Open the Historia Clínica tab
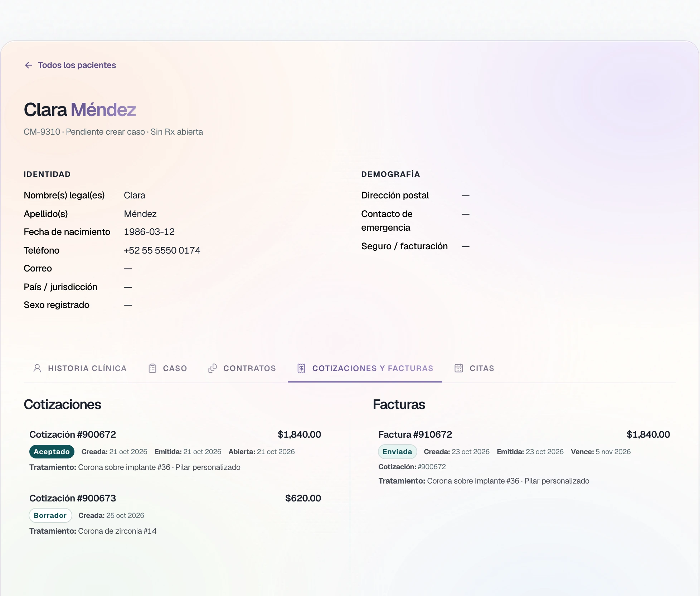Viewport: 700px width, 596px height. click(x=80, y=368)
